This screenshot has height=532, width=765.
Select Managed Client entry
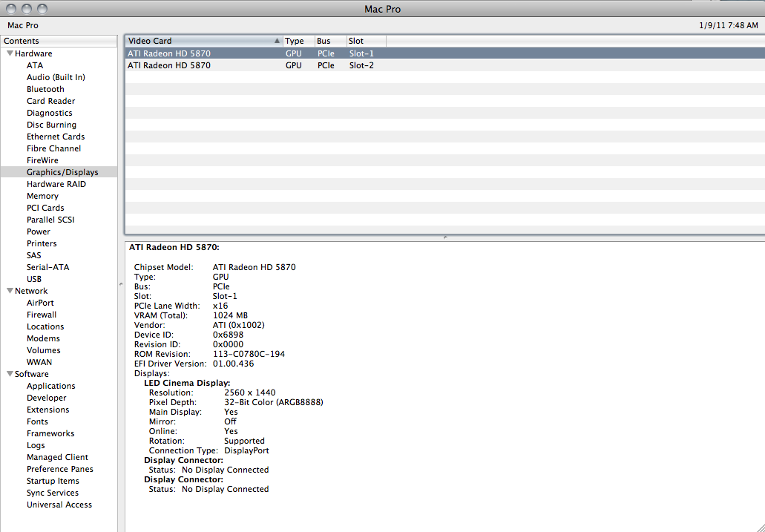[58, 457]
